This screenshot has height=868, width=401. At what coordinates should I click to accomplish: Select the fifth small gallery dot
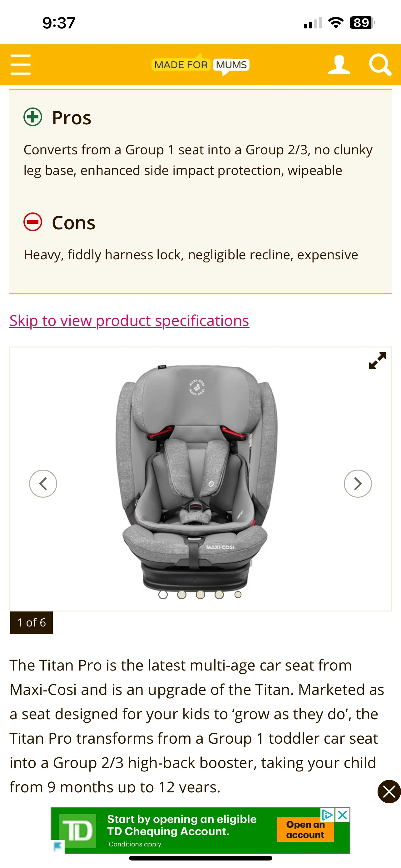[238, 595]
